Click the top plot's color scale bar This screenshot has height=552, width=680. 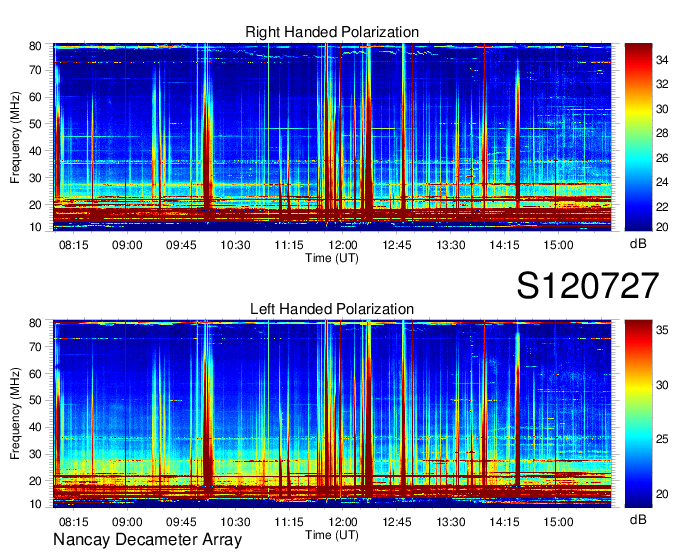tap(638, 137)
